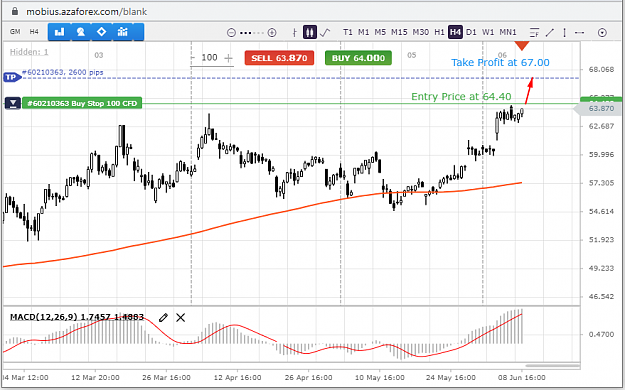Select the #60210363 Buy Stop order label
The image size is (625, 390).
82,104
